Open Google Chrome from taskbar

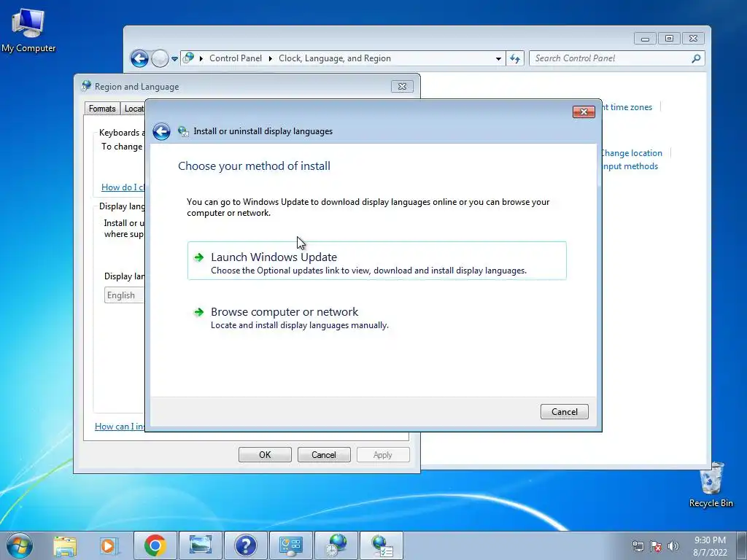(155, 545)
